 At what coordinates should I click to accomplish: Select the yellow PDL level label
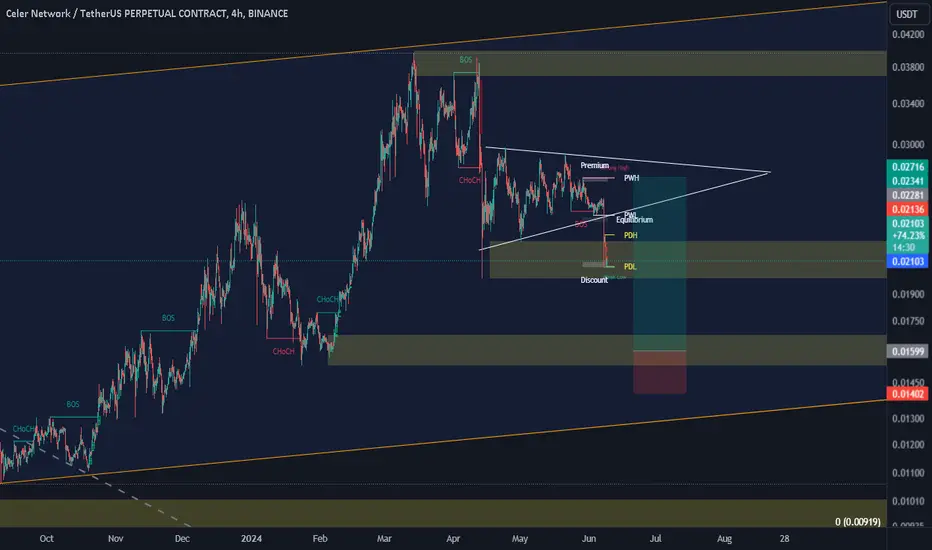coord(630,266)
